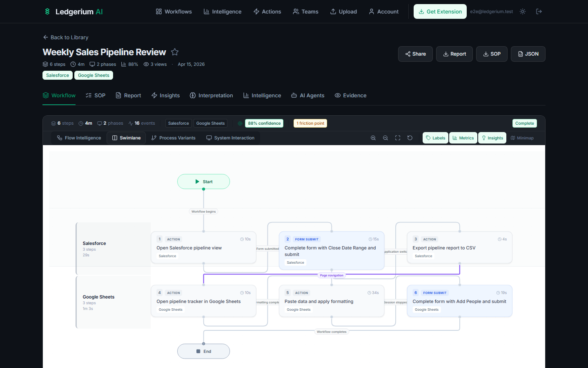Reset the canvas view rotation icon
The width and height of the screenshot is (588, 368).
coord(410,138)
